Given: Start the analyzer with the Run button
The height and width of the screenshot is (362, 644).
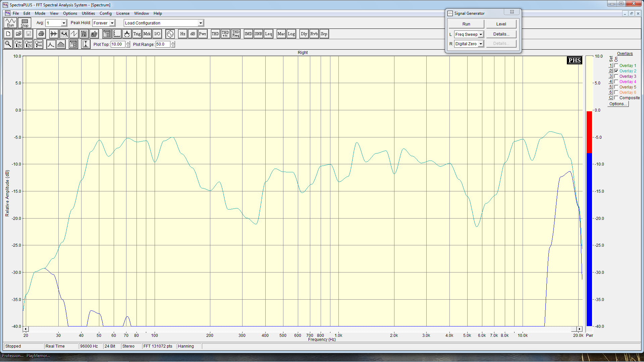Looking at the screenshot, I should (x=11, y=23).
